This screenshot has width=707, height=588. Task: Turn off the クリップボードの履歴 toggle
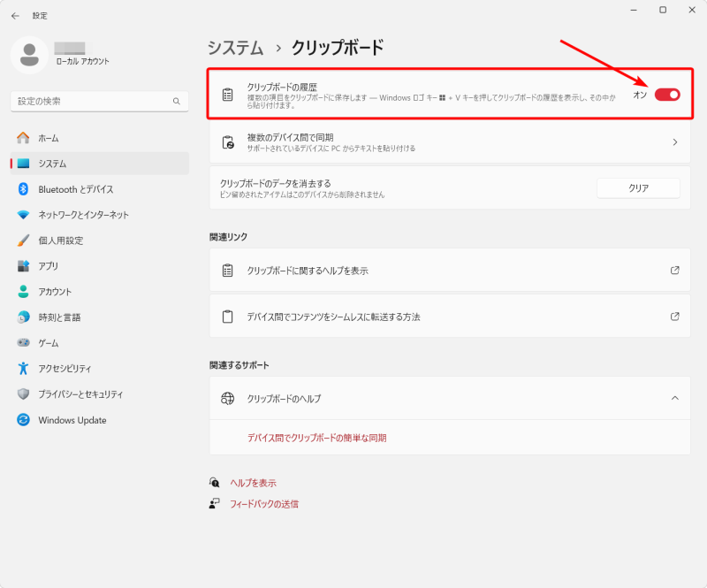tap(667, 95)
